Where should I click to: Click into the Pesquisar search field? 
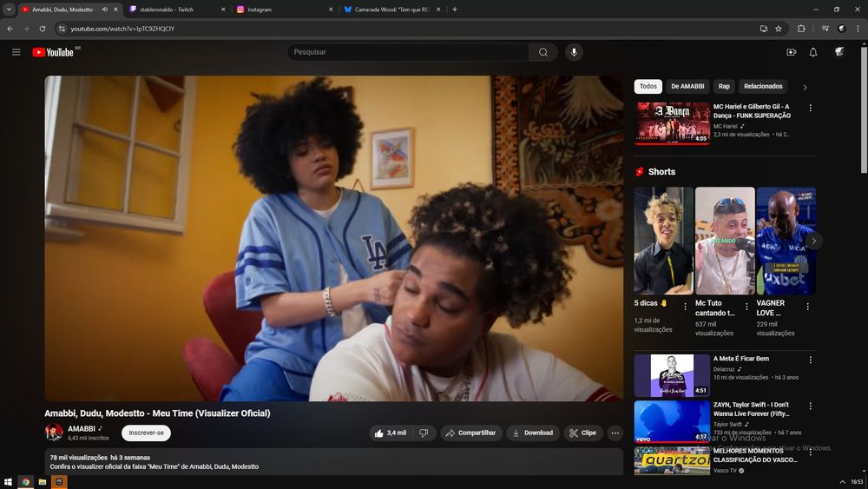[409, 52]
